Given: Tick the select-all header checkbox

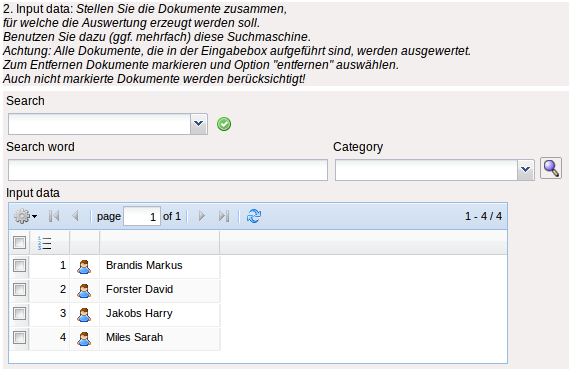Looking at the screenshot, I should coord(19,242).
